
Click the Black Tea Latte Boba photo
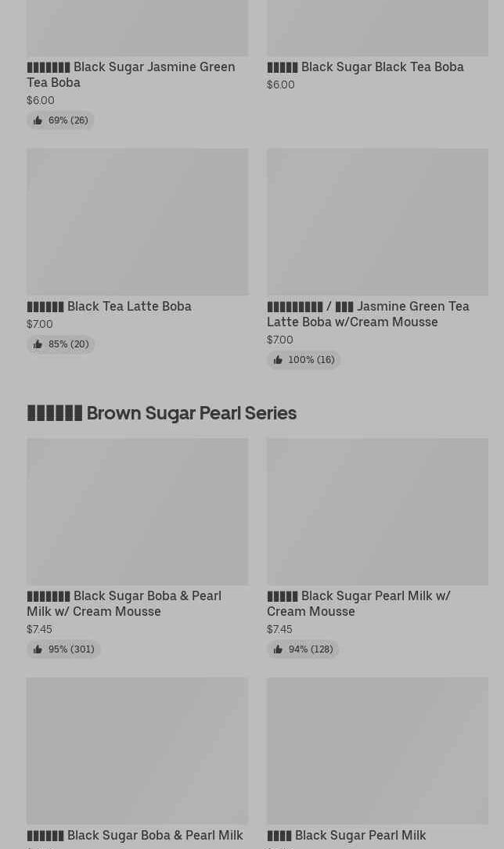coord(137,222)
